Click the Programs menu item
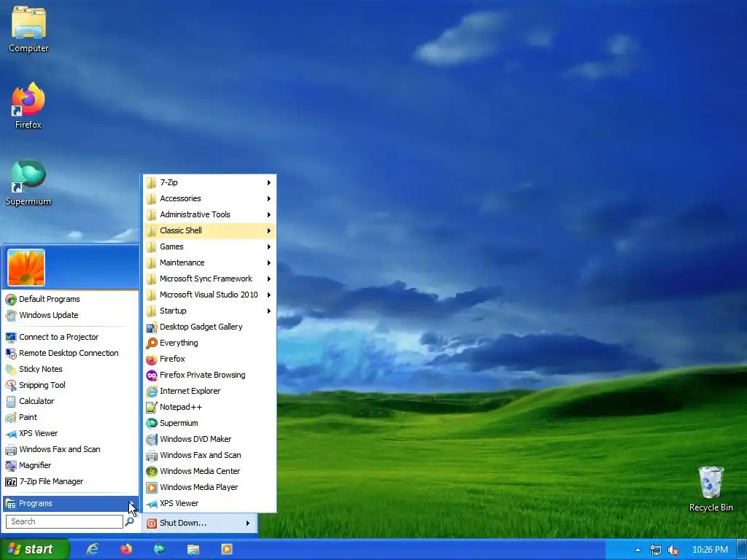747x560 pixels. pos(70,503)
